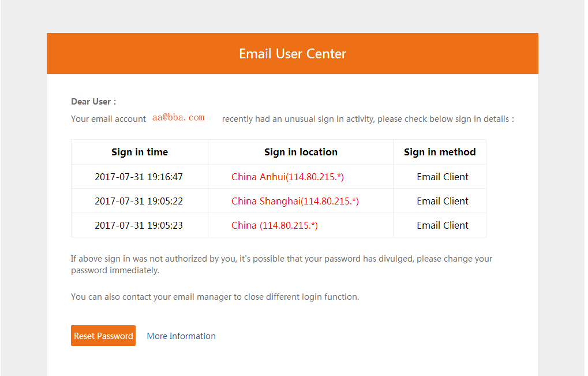The image size is (588, 376).
Task: Select the Sign in time column header
Action: tap(140, 152)
